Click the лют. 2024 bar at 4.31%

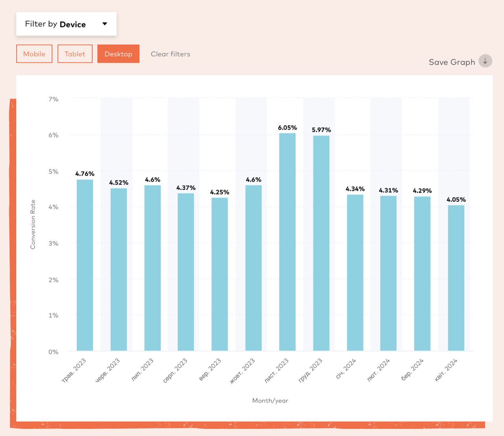click(388, 273)
